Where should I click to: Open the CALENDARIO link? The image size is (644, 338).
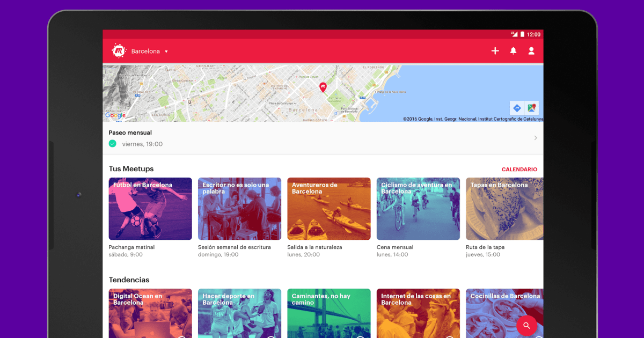(x=519, y=169)
